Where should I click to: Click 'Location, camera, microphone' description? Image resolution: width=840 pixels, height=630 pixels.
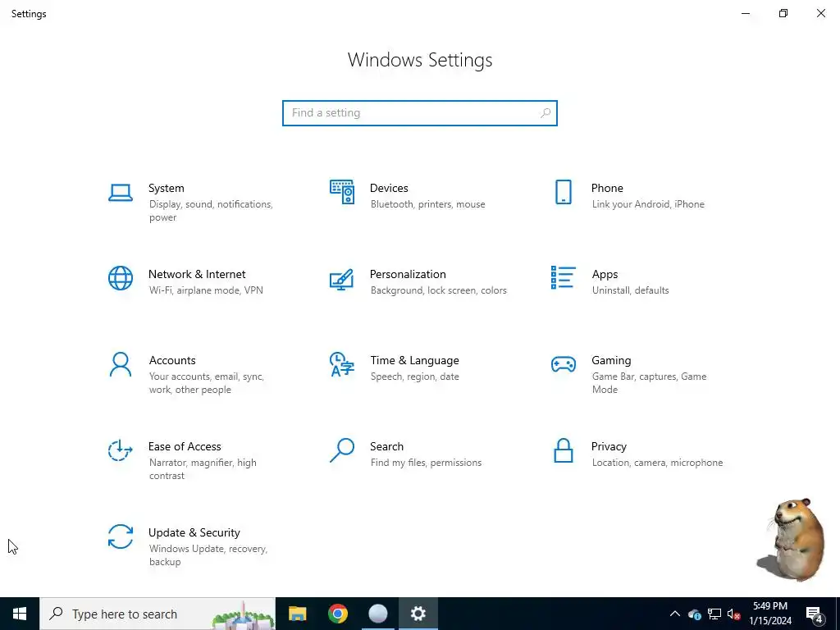(x=657, y=463)
